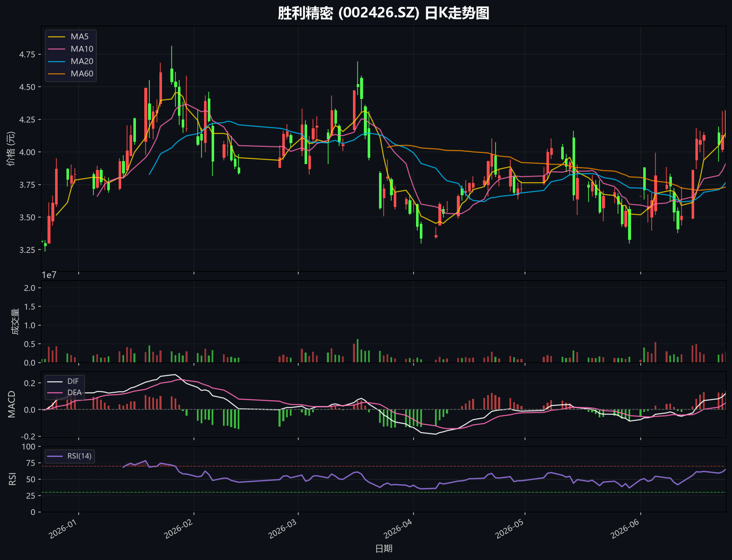732x560 pixels.
Task: Click the 2026-01 date axis label
Action: [63, 528]
